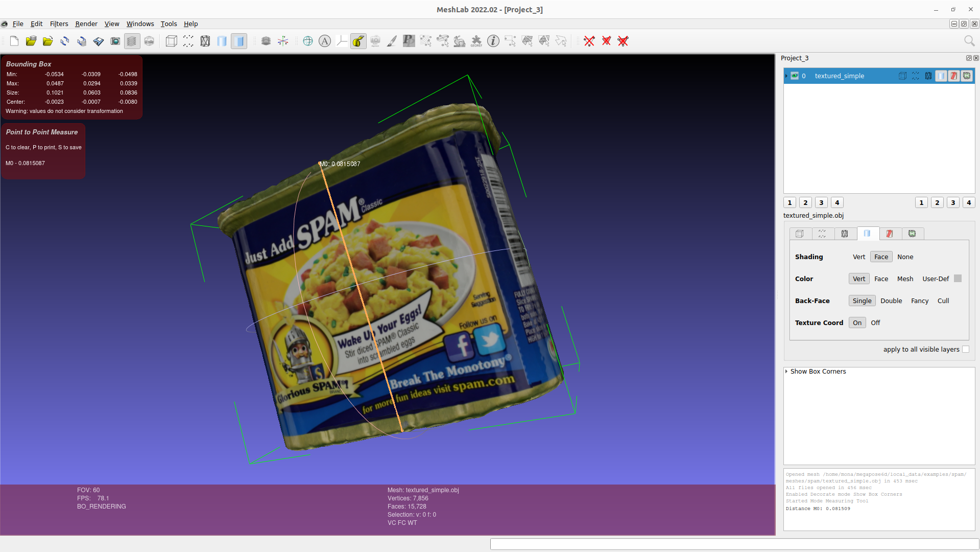Select the yellow Measuring Tool in the toolbar
The image size is (980, 552).
pyautogui.click(x=358, y=41)
